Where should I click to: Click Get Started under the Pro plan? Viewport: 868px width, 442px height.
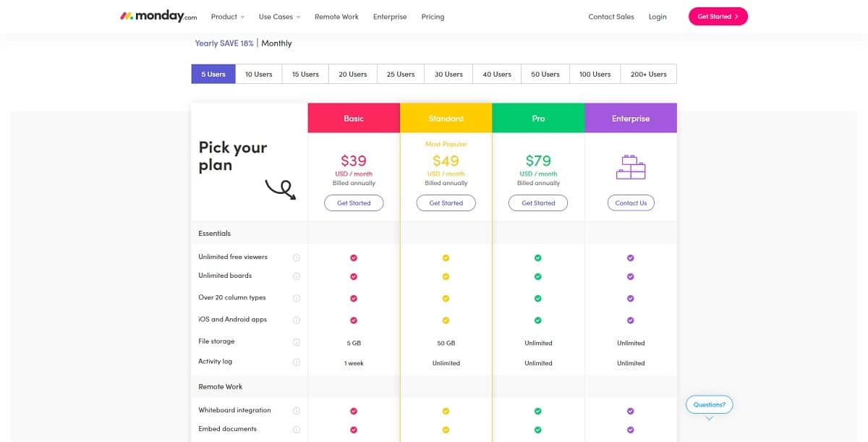tap(538, 203)
